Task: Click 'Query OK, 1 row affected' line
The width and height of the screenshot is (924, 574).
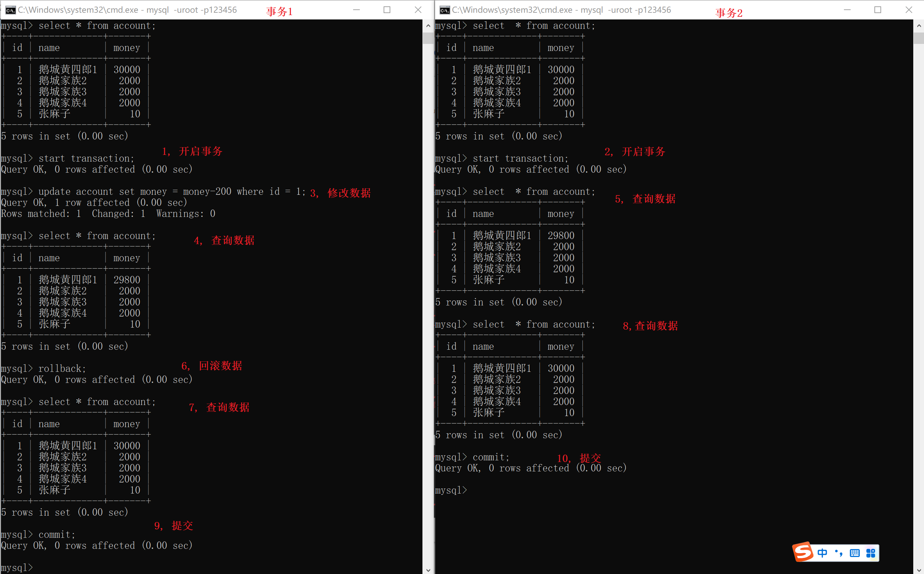Action: 94,203
